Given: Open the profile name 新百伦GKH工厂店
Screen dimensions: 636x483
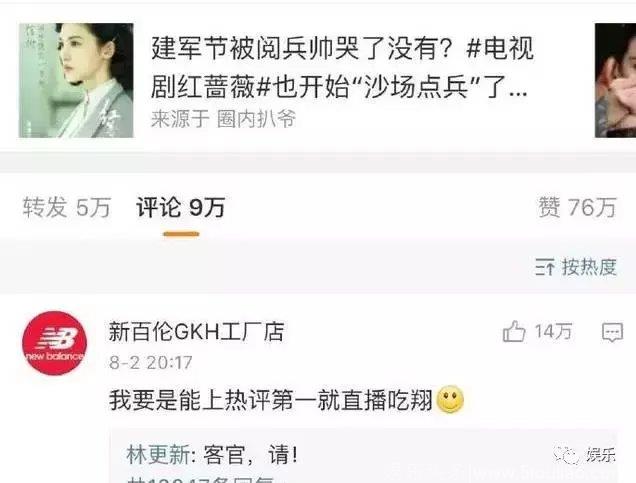Looking at the screenshot, I should (x=196, y=332).
